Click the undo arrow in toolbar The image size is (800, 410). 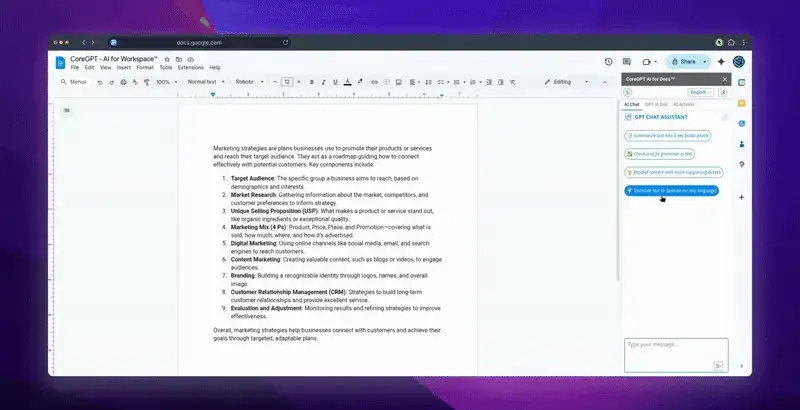pos(98,82)
